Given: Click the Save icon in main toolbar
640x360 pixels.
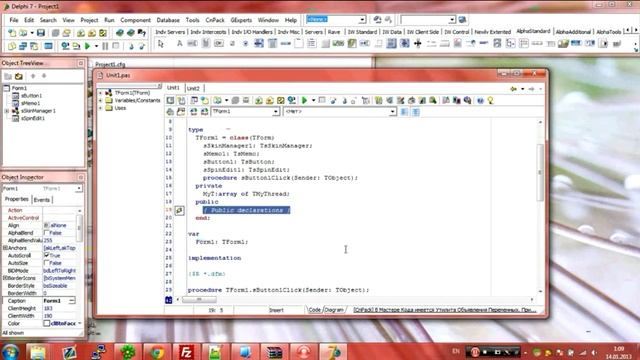Looking at the screenshot, I should 40,33.
